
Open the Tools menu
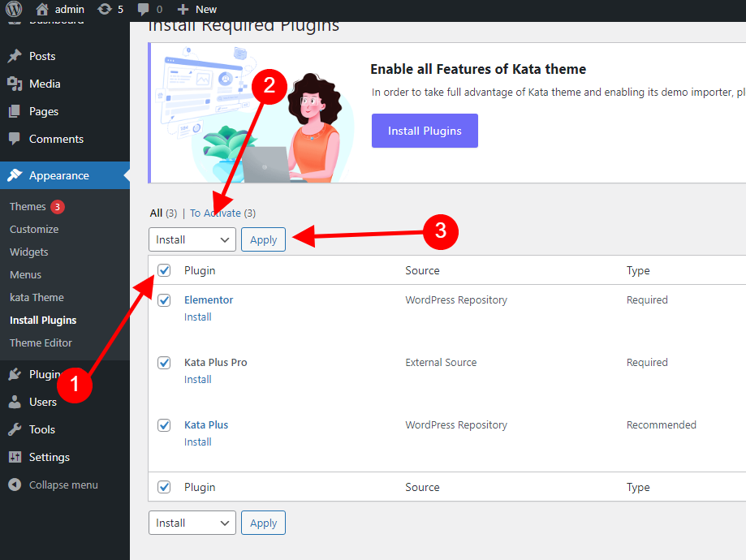pyautogui.click(x=42, y=429)
